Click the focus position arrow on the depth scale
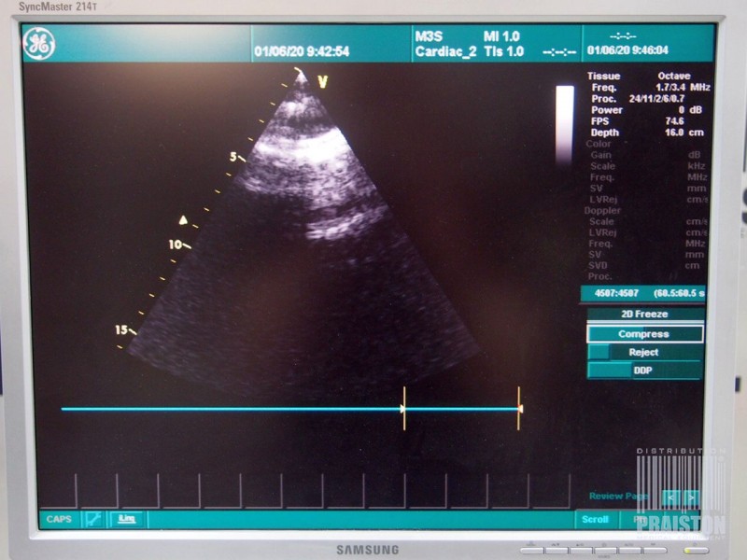 [183, 219]
